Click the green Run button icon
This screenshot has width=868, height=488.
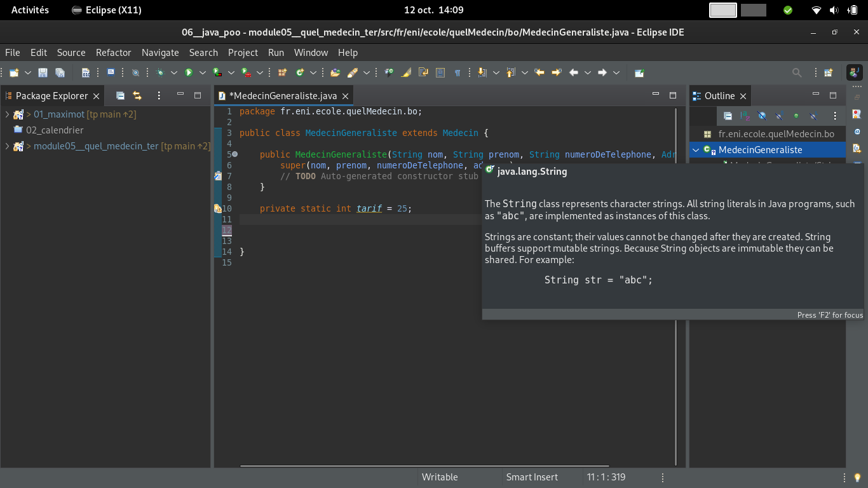189,72
